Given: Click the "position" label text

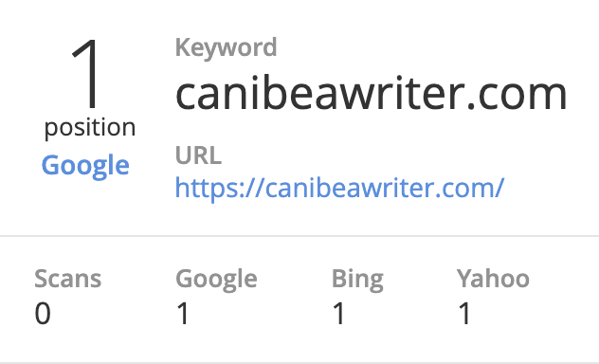Looking at the screenshot, I should point(90,128).
